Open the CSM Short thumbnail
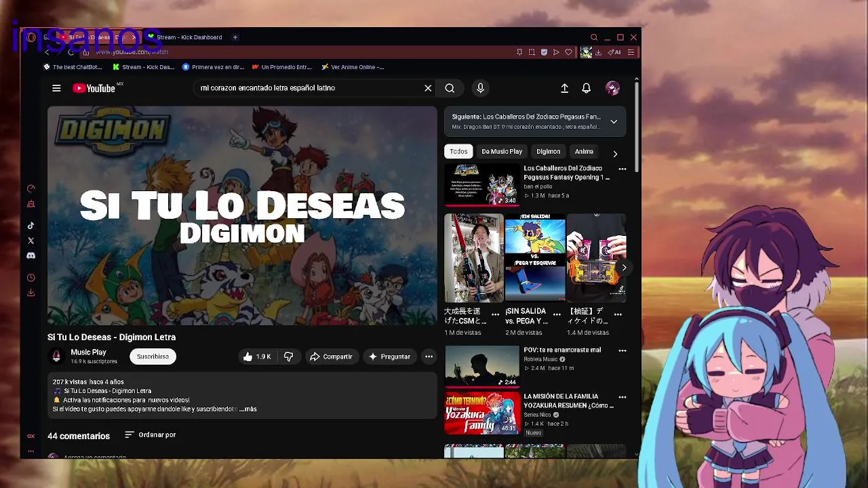Image resolution: width=868 pixels, height=488 pixels. pos(474,258)
